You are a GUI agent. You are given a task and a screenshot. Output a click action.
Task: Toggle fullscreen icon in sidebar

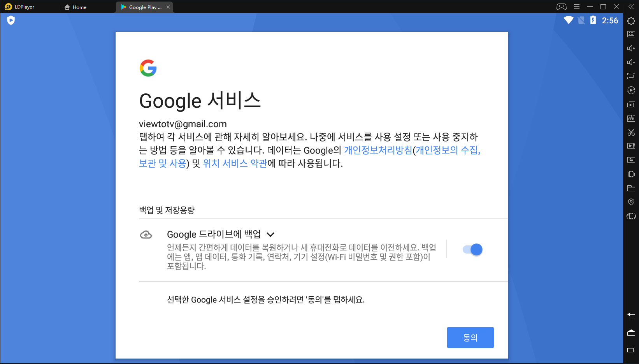(x=631, y=76)
